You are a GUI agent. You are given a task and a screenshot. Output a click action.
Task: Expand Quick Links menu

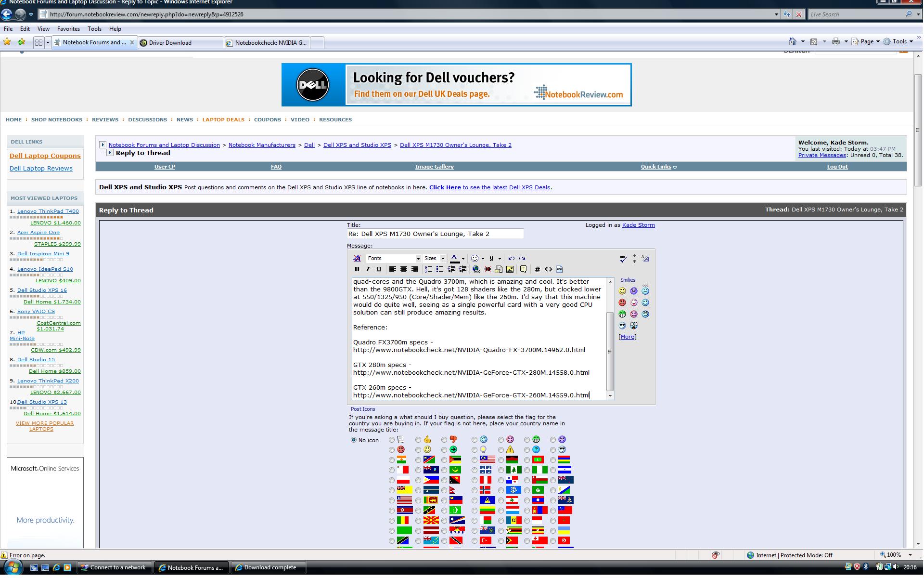(x=658, y=167)
